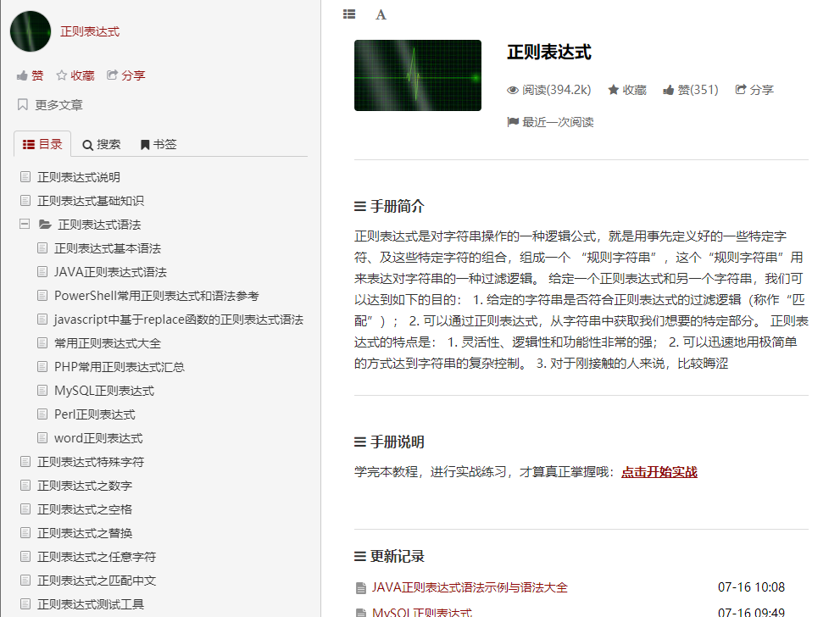Click the page icon beside 正则表达式说明
This screenshot has width=840, height=617.
(25, 177)
